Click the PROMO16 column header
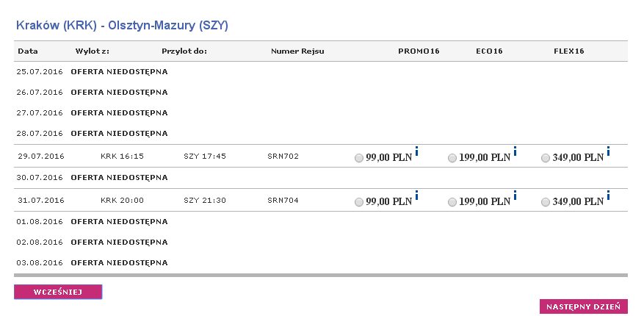 (x=419, y=51)
